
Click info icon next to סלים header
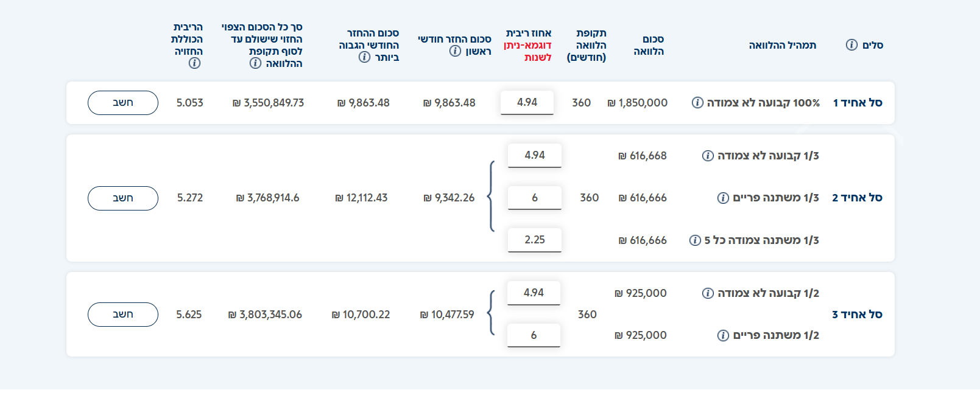[x=851, y=44]
